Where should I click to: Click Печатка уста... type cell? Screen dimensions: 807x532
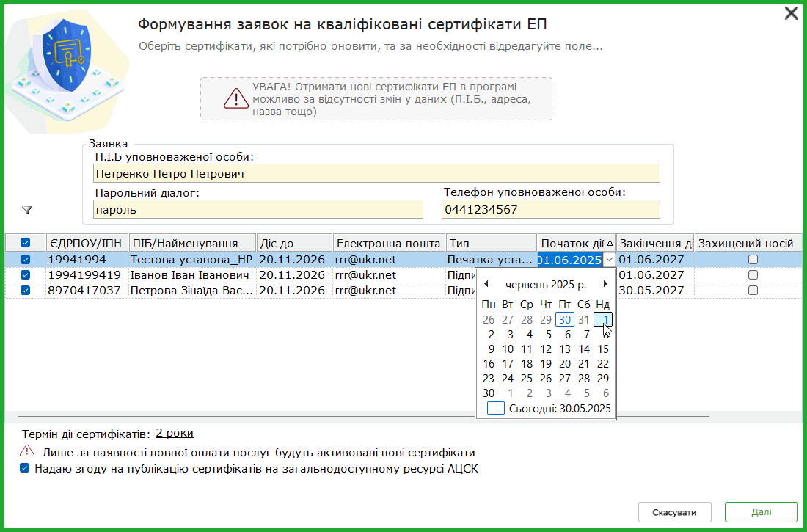coord(492,260)
